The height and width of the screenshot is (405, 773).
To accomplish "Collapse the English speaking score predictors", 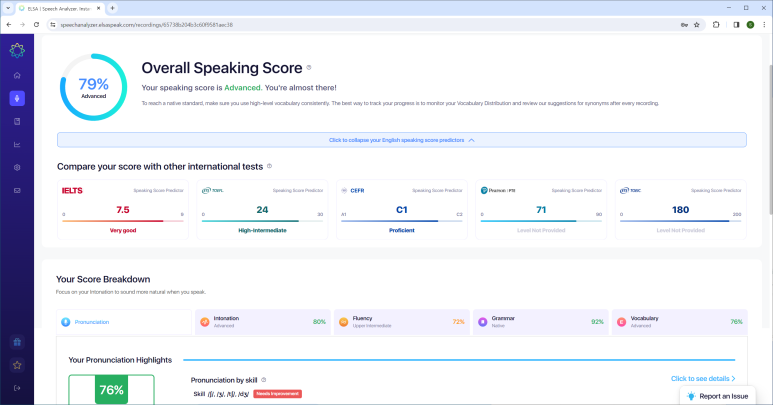I will (x=402, y=140).
